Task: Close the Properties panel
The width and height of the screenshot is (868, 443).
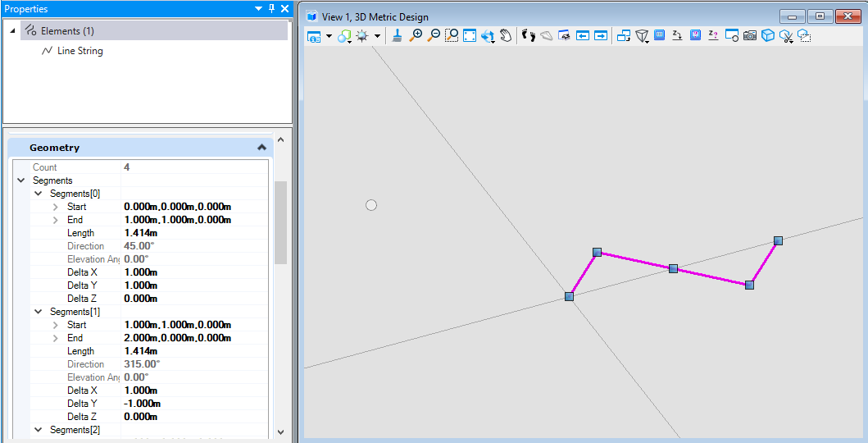Action: click(x=284, y=8)
